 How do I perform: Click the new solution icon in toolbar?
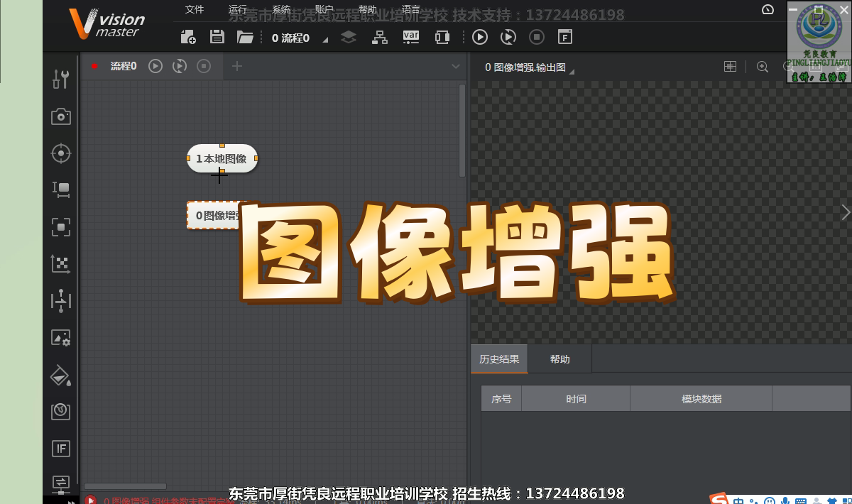pos(188,38)
